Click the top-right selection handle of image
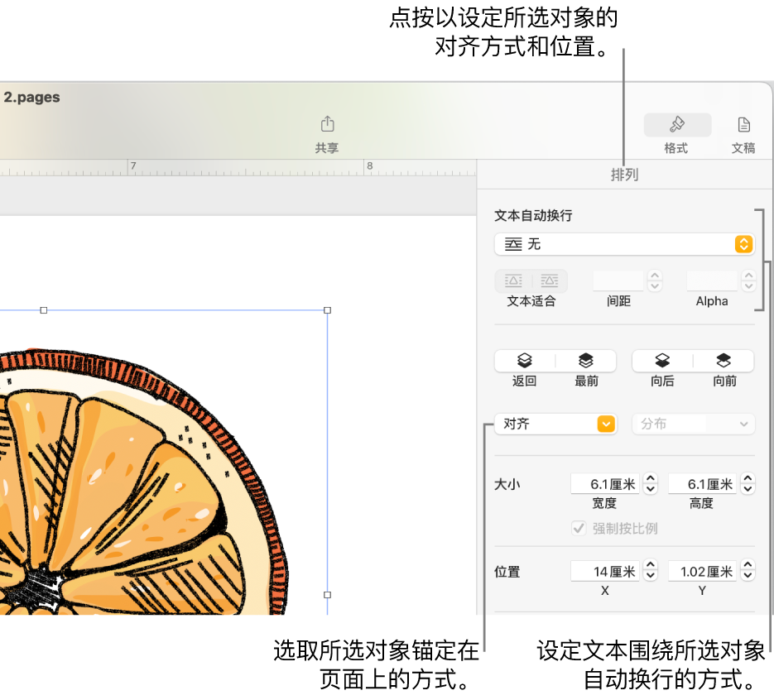774x700 pixels. [327, 310]
